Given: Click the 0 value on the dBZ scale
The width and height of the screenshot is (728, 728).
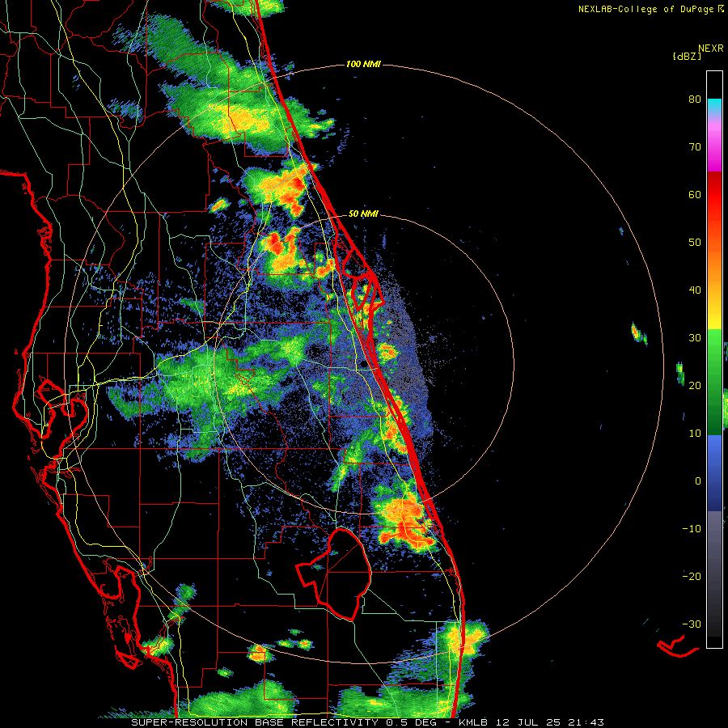Looking at the screenshot, I should click(698, 481).
